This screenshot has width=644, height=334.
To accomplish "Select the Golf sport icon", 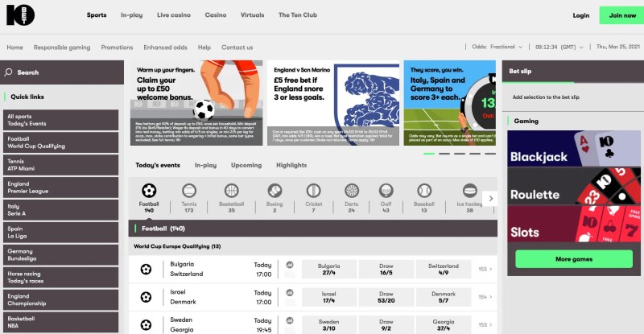I will coord(386,192).
